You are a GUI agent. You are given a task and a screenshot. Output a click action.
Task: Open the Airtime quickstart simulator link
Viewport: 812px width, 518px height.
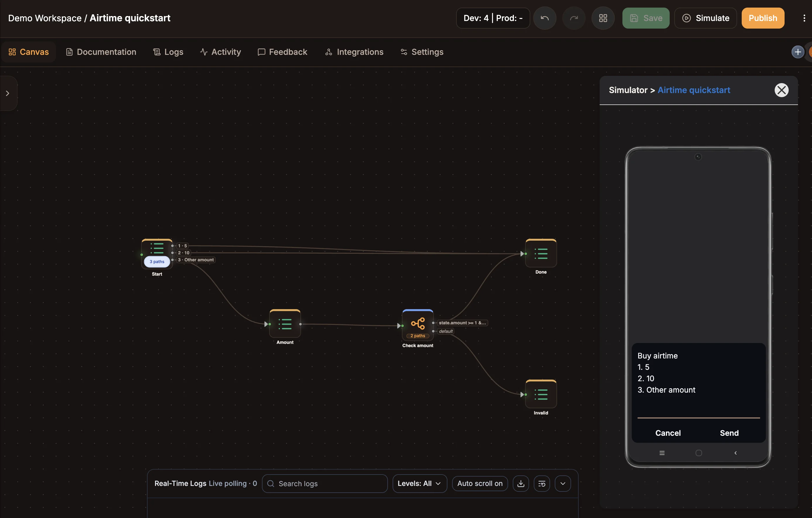point(694,90)
